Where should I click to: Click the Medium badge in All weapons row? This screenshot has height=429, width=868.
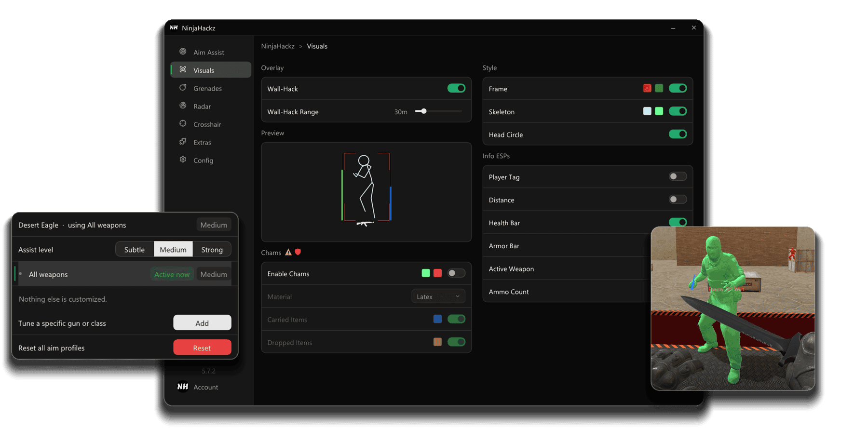click(x=214, y=274)
